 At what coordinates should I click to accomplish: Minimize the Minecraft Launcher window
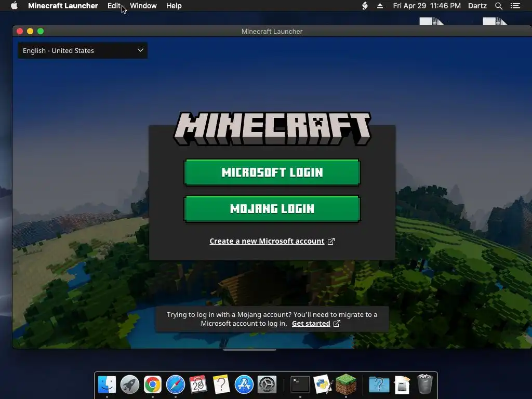[30, 31]
